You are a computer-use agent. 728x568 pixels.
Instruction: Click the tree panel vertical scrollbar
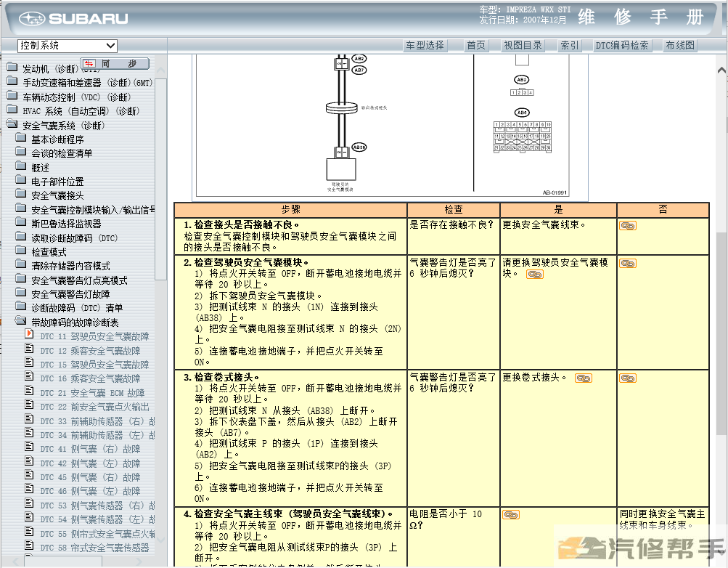[x=160, y=179]
